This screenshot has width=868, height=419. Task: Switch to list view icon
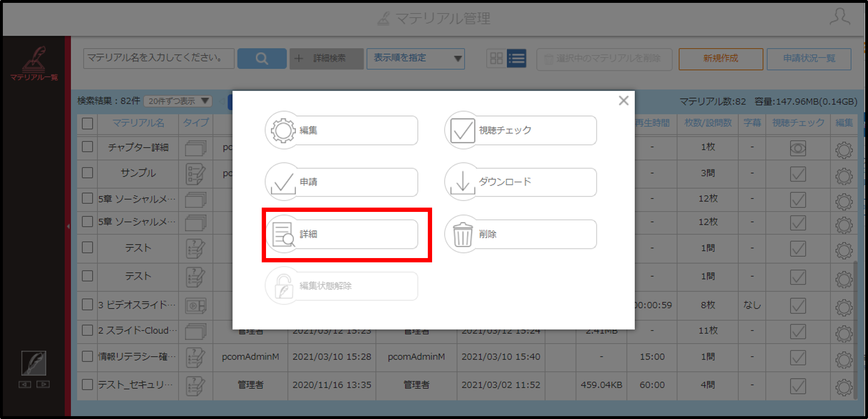click(517, 59)
